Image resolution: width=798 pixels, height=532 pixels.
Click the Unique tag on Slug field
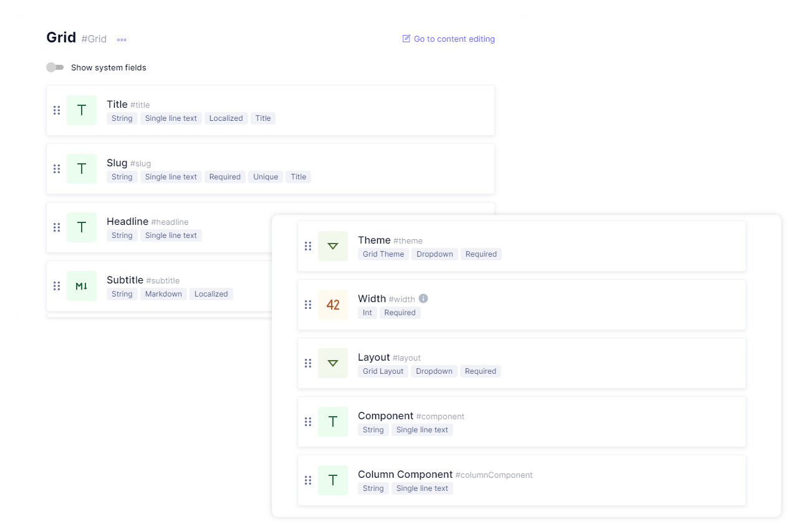coord(266,177)
